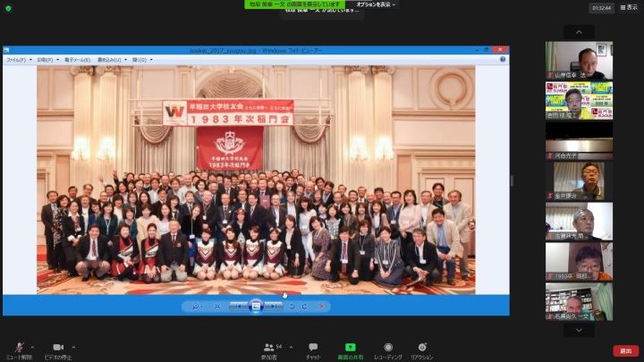Open view layout options at top right
The width and height of the screenshot is (644, 362).
click(x=629, y=7)
